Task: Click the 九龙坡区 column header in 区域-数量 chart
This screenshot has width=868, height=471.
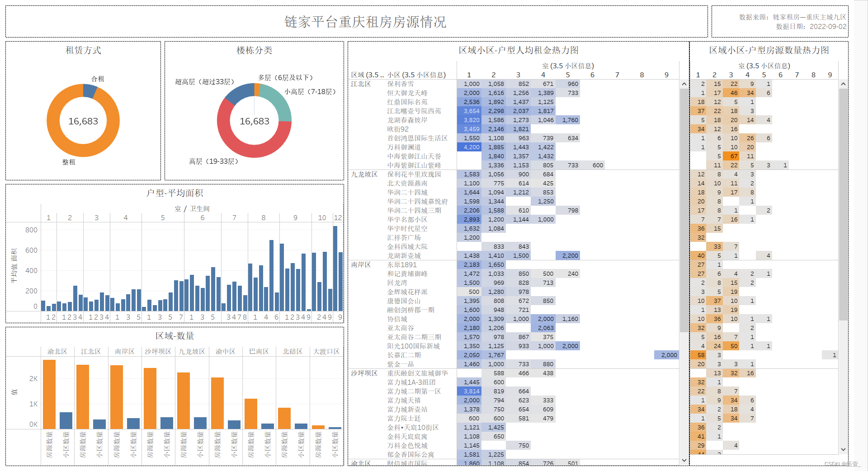Action: 192,352
